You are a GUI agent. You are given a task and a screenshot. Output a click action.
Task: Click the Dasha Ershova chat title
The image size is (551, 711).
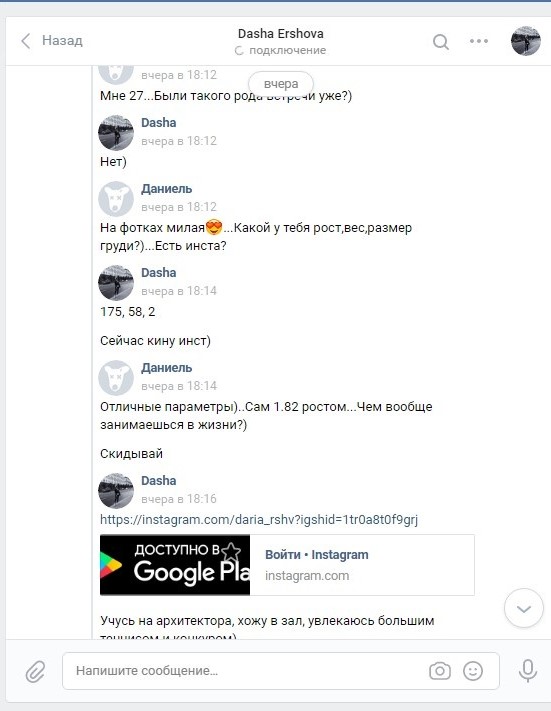tap(281, 34)
